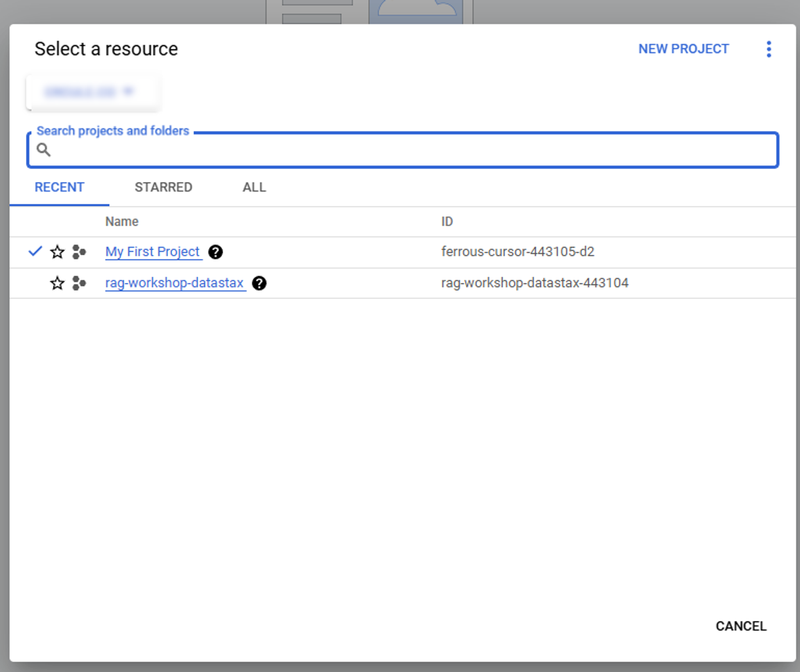Open help tooltip for My First Project

(215, 252)
